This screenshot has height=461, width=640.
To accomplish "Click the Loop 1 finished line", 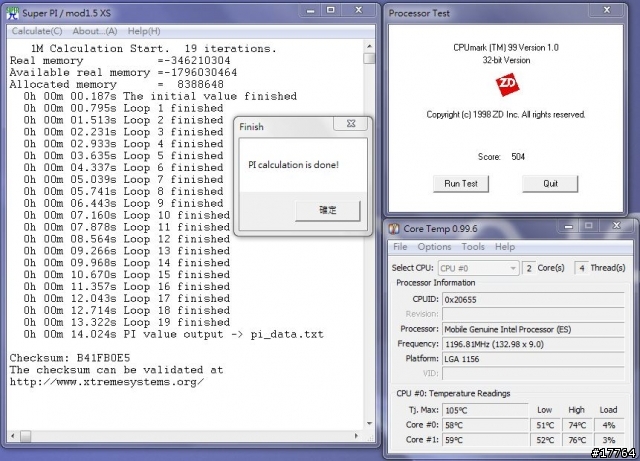I will pyautogui.click(x=123, y=108).
